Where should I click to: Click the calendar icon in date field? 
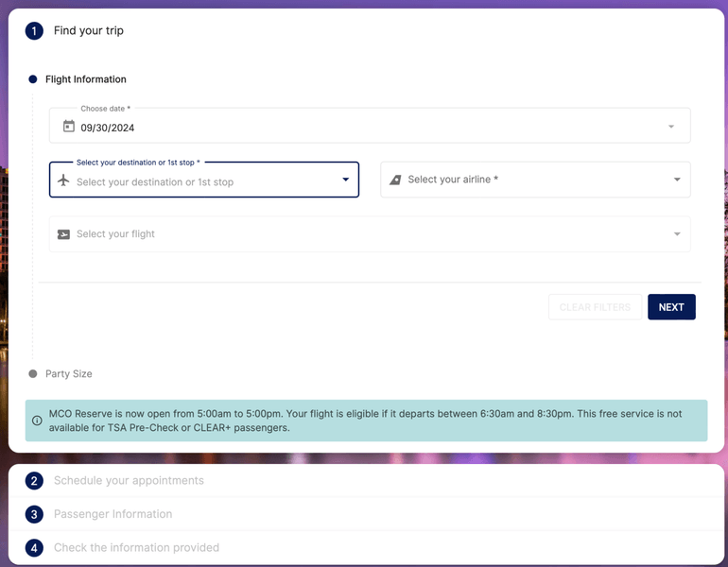click(x=68, y=127)
